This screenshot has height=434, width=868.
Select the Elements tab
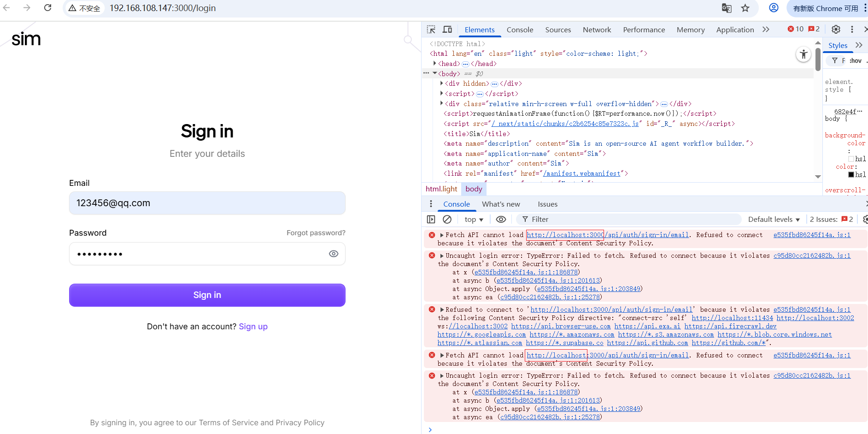[x=480, y=30]
